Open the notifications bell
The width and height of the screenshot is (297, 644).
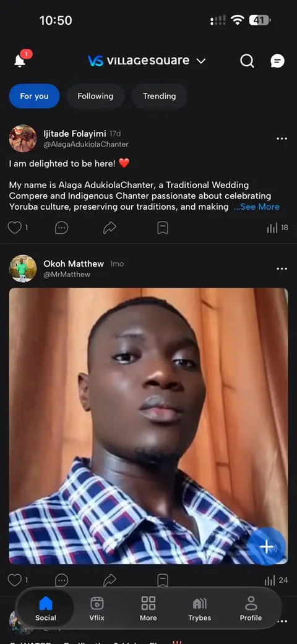(x=20, y=61)
